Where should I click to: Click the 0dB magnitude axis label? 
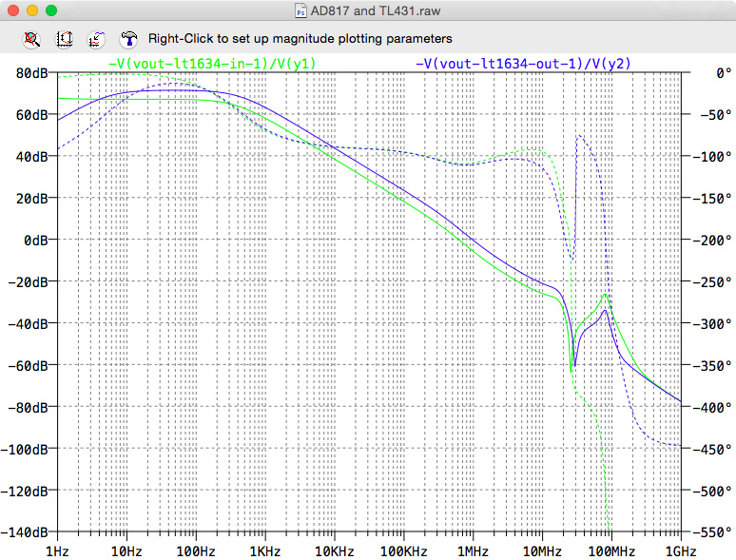pyautogui.click(x=36, y=241)
